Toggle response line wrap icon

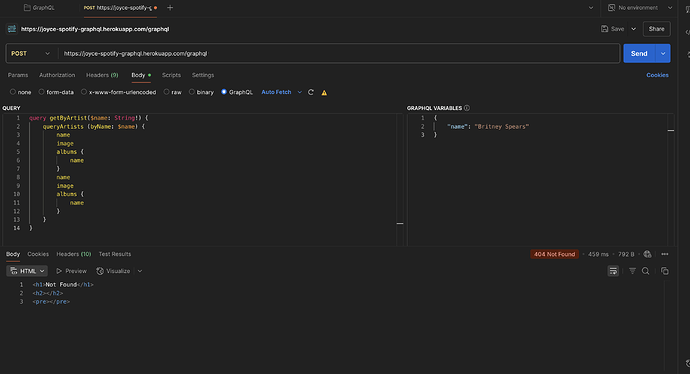(x=613, y=271)
